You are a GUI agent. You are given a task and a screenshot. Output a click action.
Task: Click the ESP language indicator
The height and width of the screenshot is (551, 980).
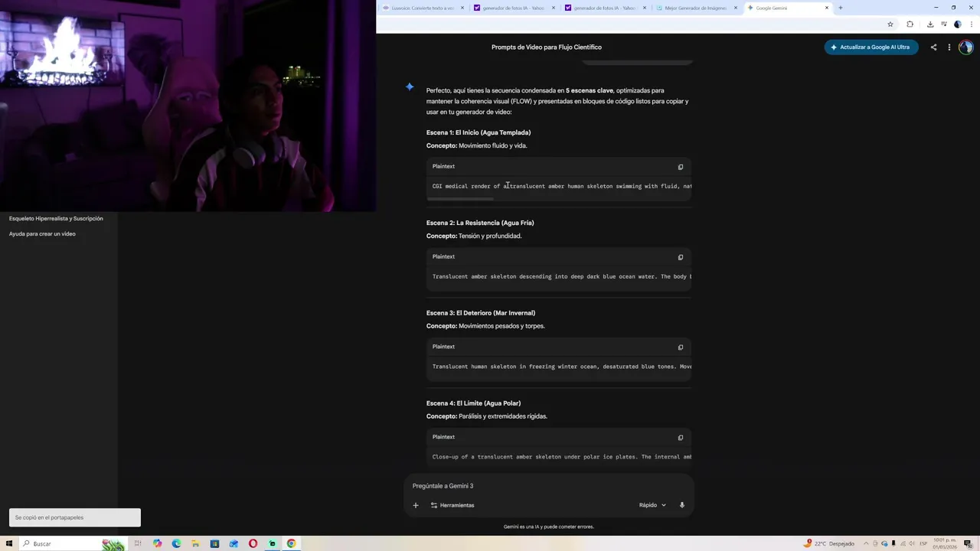(923, 543)
